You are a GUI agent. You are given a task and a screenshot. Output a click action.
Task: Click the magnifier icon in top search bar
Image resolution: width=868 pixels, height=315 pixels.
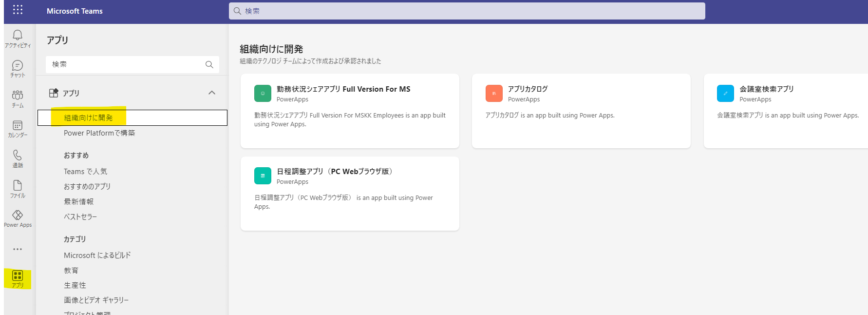pos(237,11)
